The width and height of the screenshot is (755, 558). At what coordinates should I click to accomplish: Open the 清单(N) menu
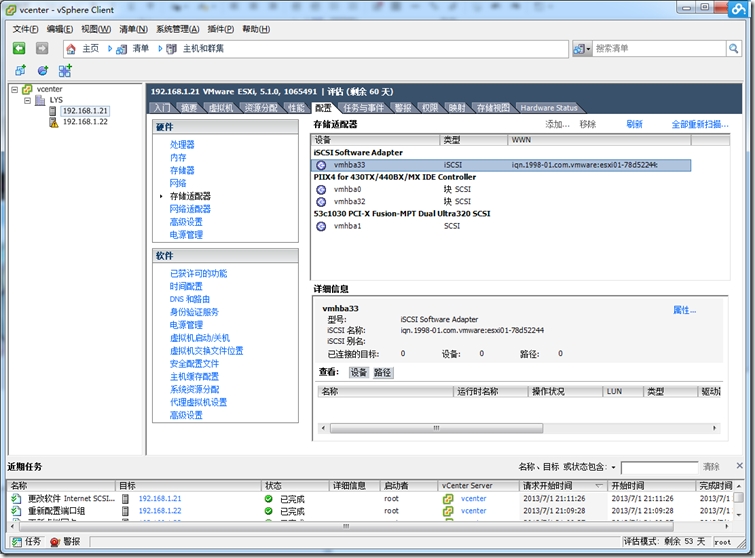point(133,29)
